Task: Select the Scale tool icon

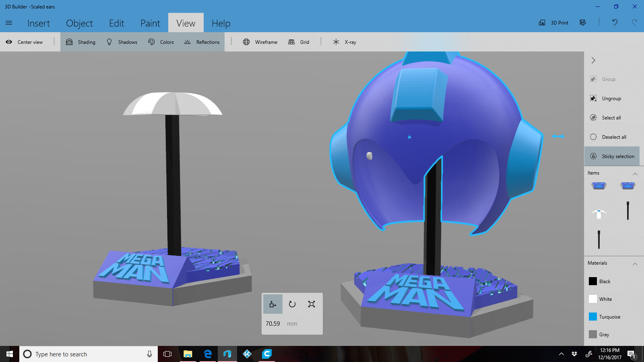Action: pos(312,304)
